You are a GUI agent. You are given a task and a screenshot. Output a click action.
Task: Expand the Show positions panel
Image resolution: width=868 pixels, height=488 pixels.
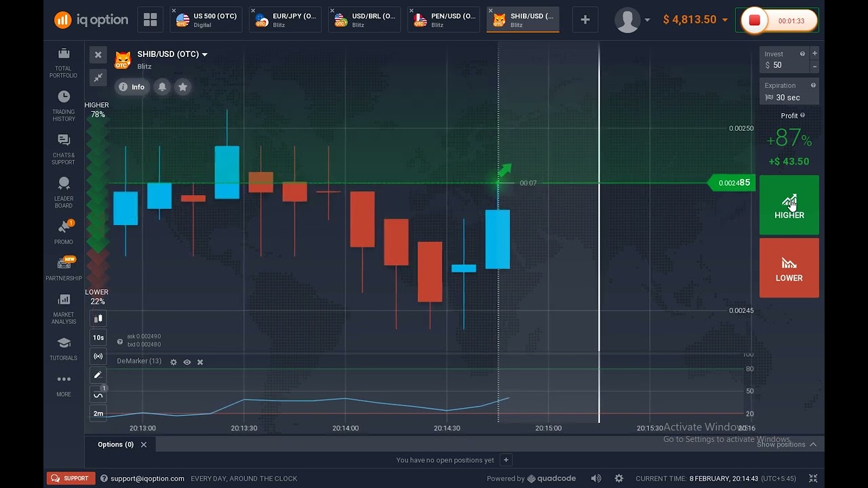pos(787,445)
